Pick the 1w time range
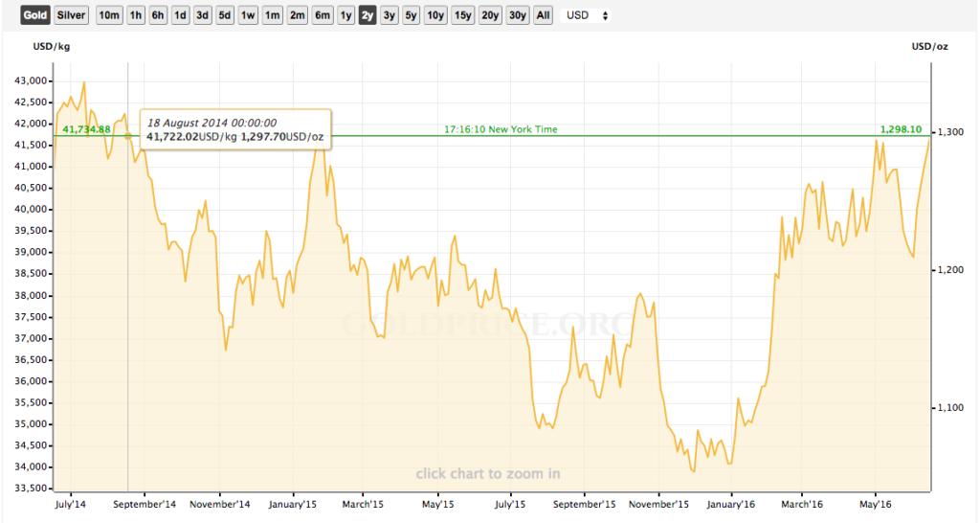This screenshot has height=523, width=980. tap(248, 15)
